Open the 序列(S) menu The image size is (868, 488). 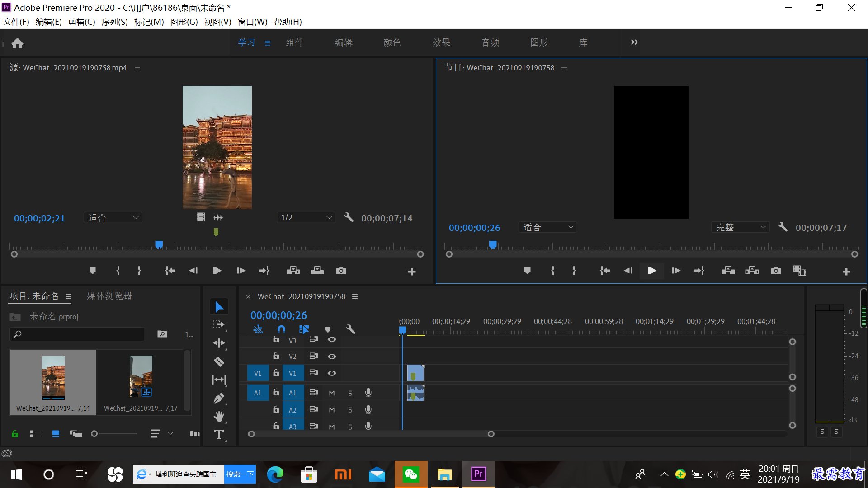coord(114,22)
